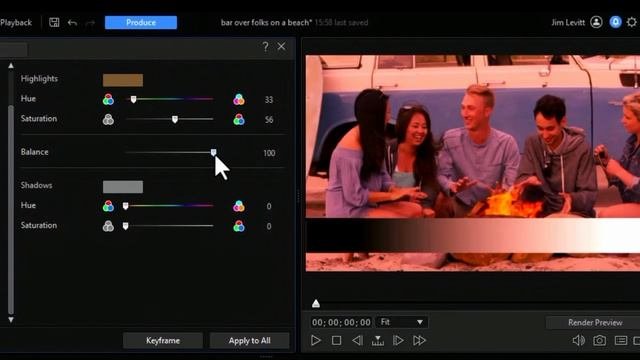Click the Highlights label
Viewport: 640px width, 360px height.
[39, 79]
